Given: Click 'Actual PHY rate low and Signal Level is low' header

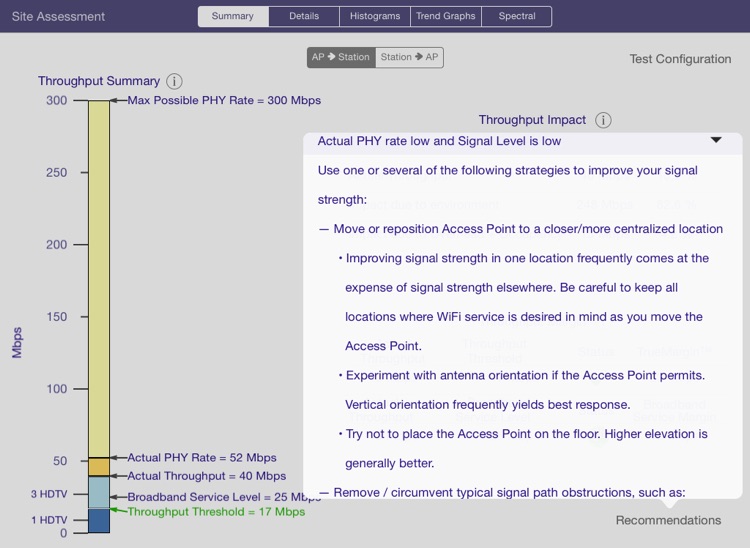Looking at the screenshot, I should [x=439, y=141].
